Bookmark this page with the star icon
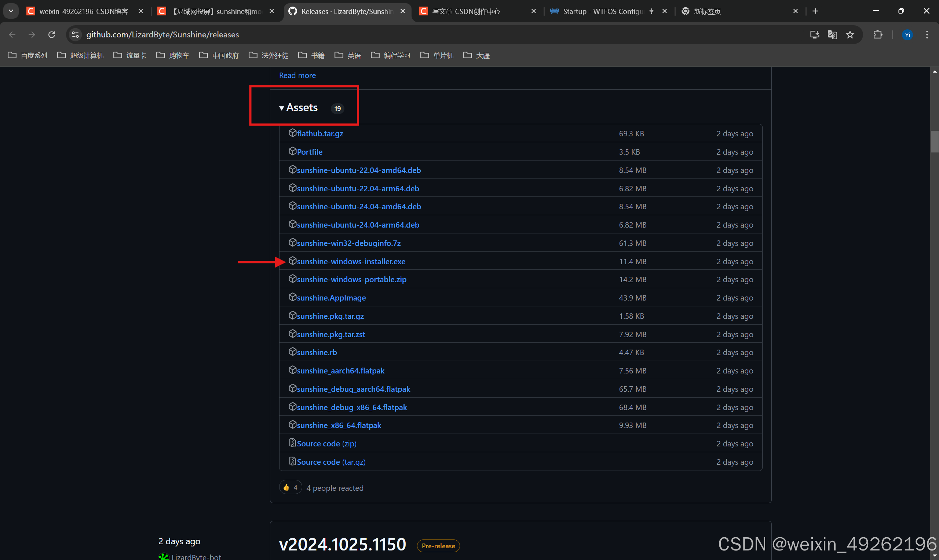 pos(850,35)
